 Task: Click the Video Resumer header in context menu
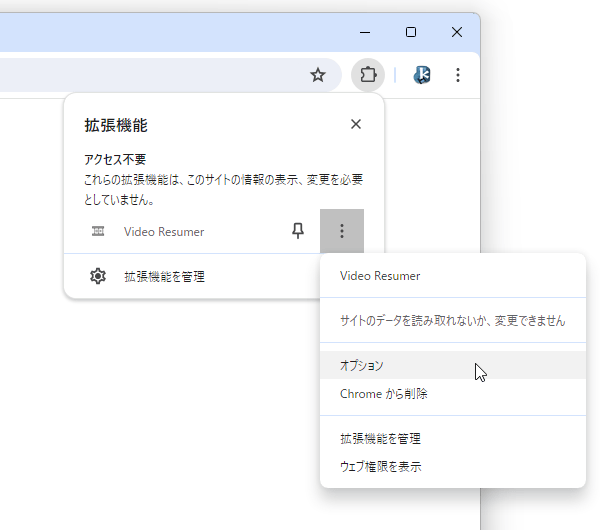click(380, 276)
